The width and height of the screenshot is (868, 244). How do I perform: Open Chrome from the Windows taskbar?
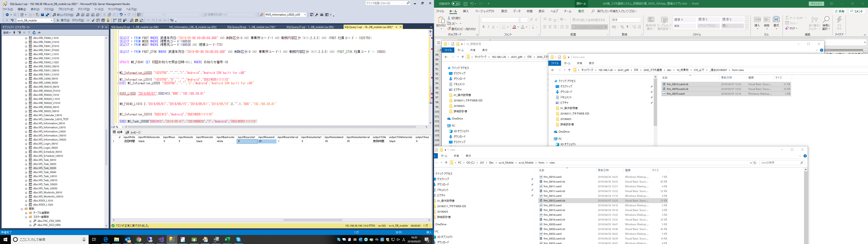[139, 240]
